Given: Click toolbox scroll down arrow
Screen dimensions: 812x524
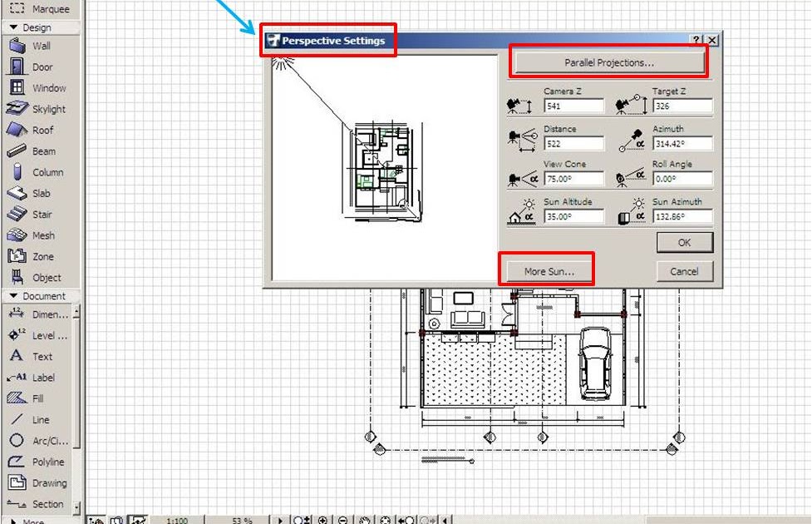Looking at the screenshot, I should pyautogui.click(x=76, y=507).
